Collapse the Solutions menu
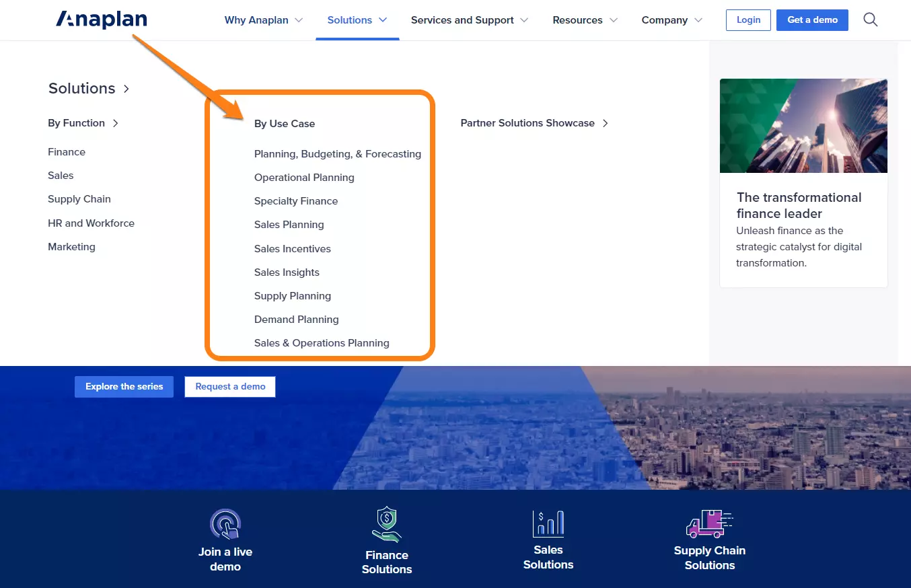The width and height of the screenshot is (911, 588). pos(357,20)
